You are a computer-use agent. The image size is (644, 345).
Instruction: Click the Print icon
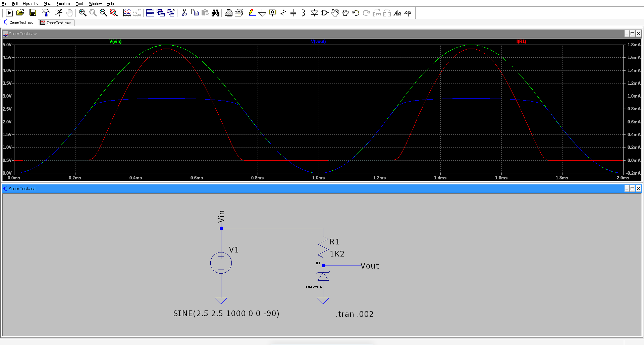(239, 13)
